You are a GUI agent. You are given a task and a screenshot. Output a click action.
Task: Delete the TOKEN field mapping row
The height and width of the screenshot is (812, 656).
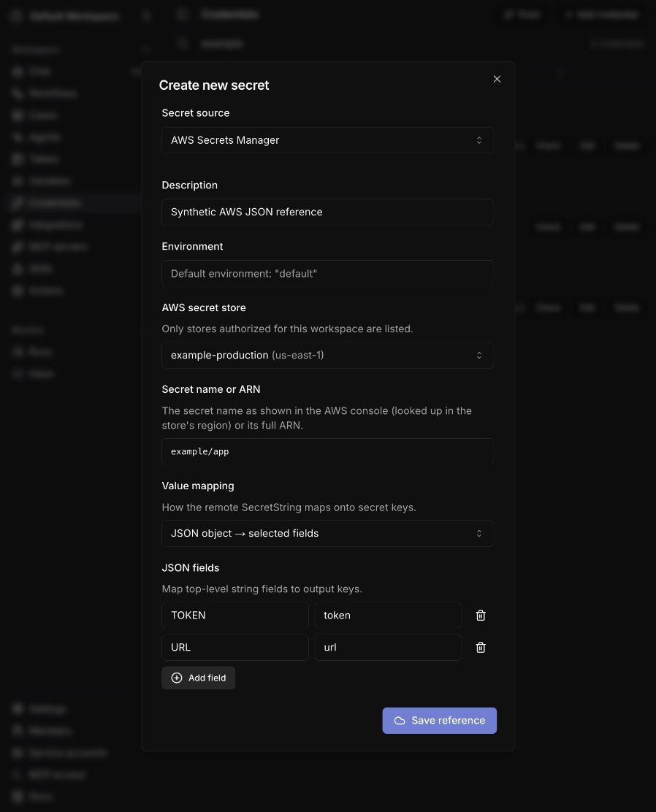pos(481,616)
